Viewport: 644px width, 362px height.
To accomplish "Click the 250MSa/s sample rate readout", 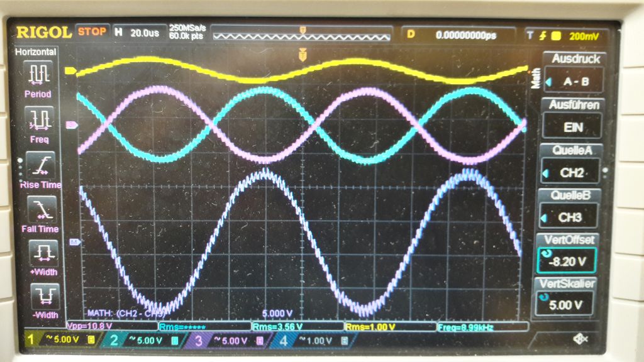I will (187, 28).
